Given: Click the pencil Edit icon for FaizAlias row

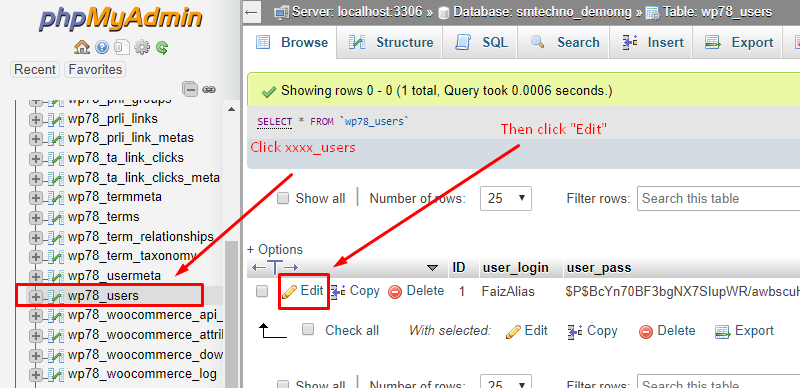Looking at the screenshot, I should point(289,292).
